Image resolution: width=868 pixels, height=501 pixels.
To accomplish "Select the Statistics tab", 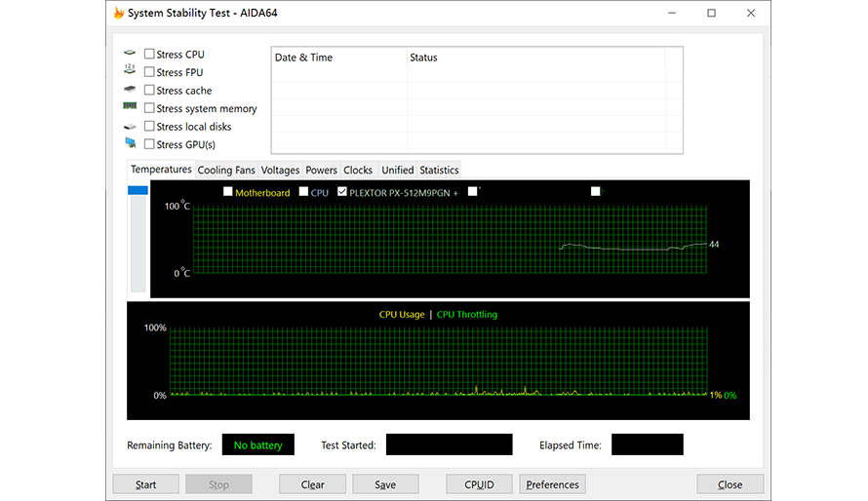I will [439, 170].
